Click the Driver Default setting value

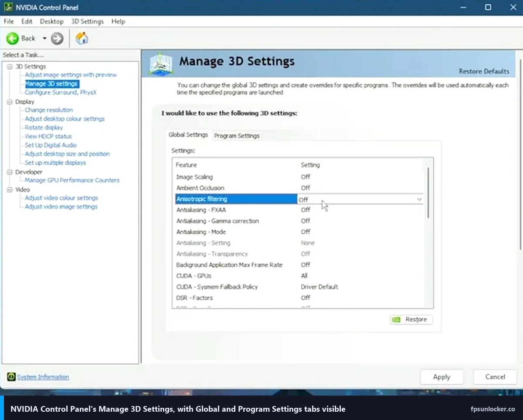click(319, 287)
